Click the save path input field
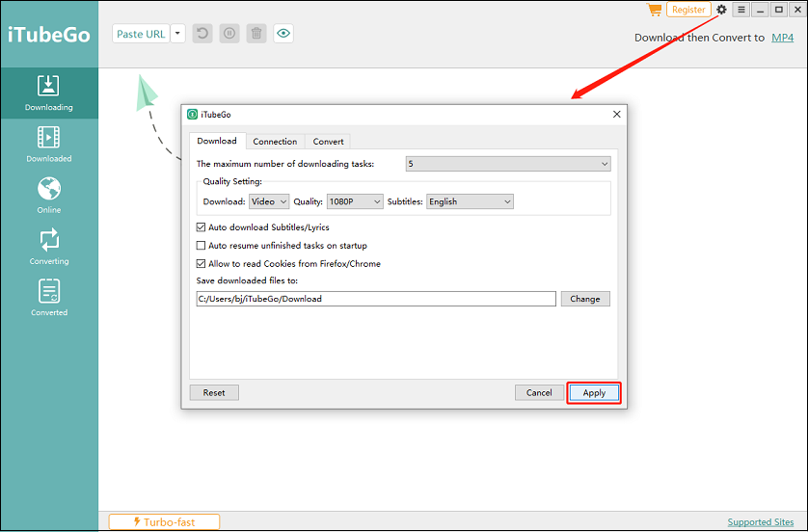This screenshot has height=532, width=808. [x=376, y=299]
